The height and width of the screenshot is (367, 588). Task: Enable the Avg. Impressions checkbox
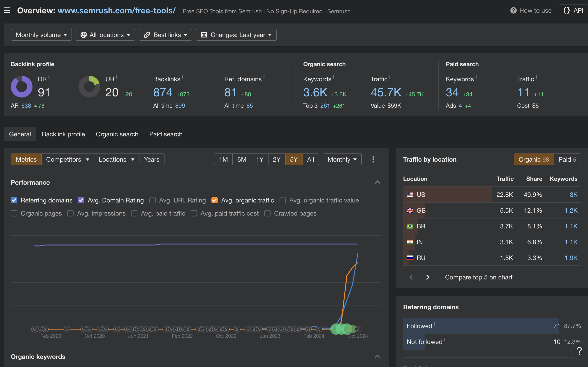coord(70,213)
